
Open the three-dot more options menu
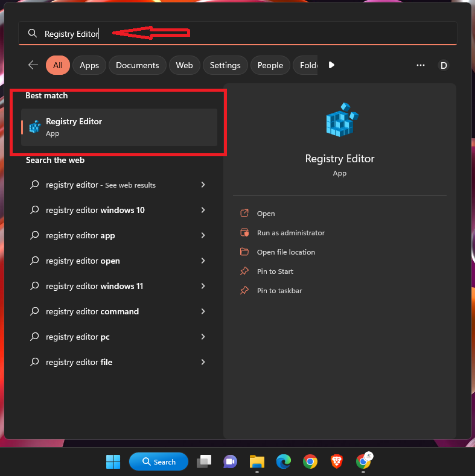coord(420,65)
